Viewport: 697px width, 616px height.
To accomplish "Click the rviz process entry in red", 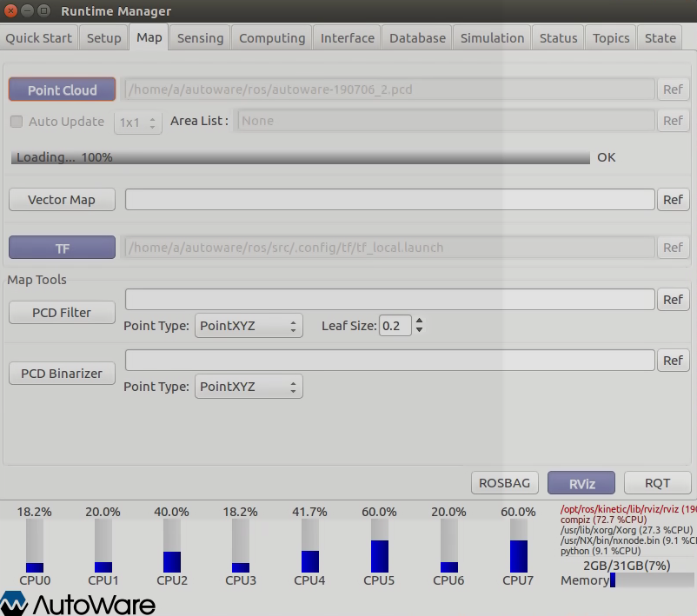I will pos(628,509).
